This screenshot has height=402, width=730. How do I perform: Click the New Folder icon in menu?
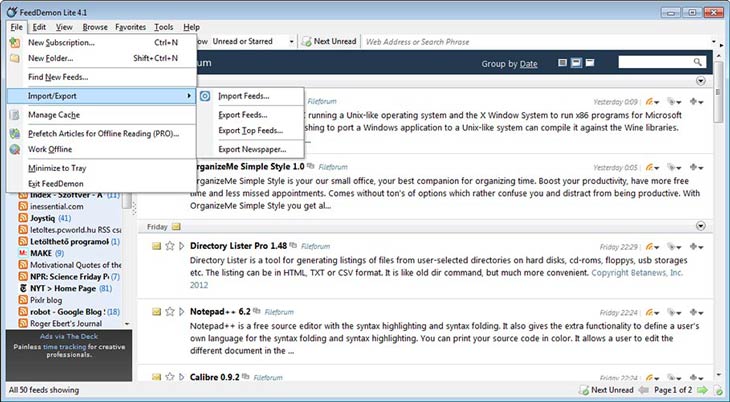(15, 58)
